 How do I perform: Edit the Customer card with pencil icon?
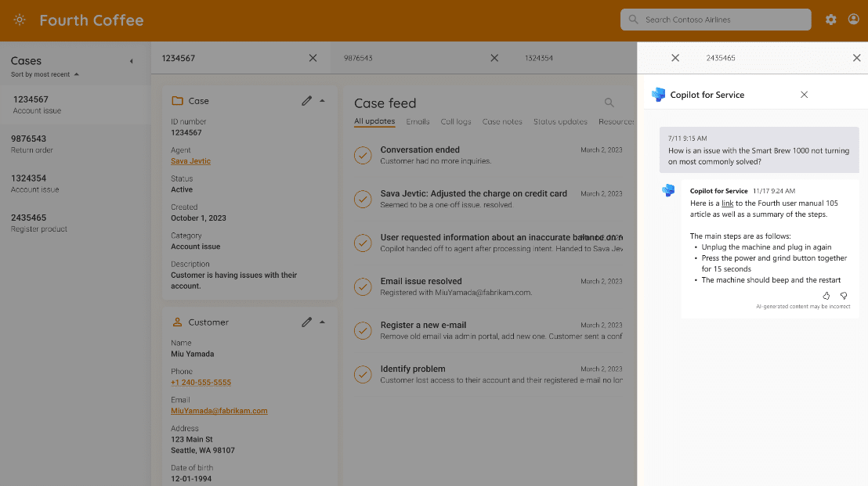pyautogui.click(x=306, y=322)
